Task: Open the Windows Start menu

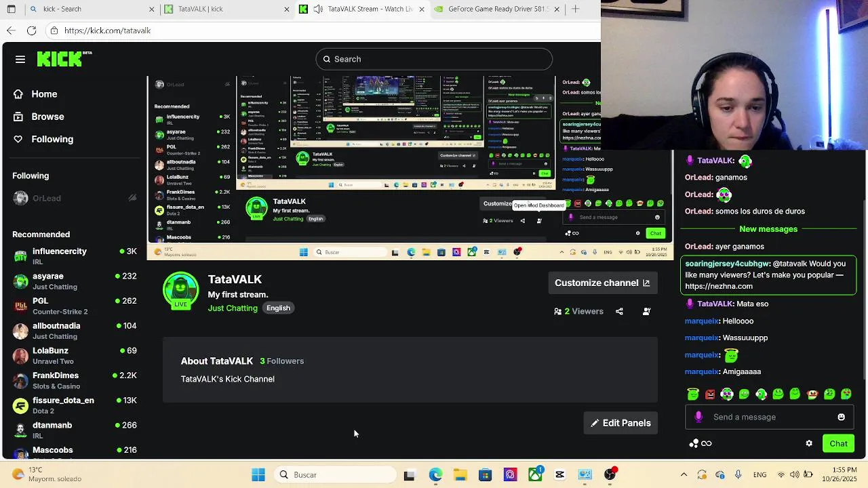Action: [x=258, y=474]
